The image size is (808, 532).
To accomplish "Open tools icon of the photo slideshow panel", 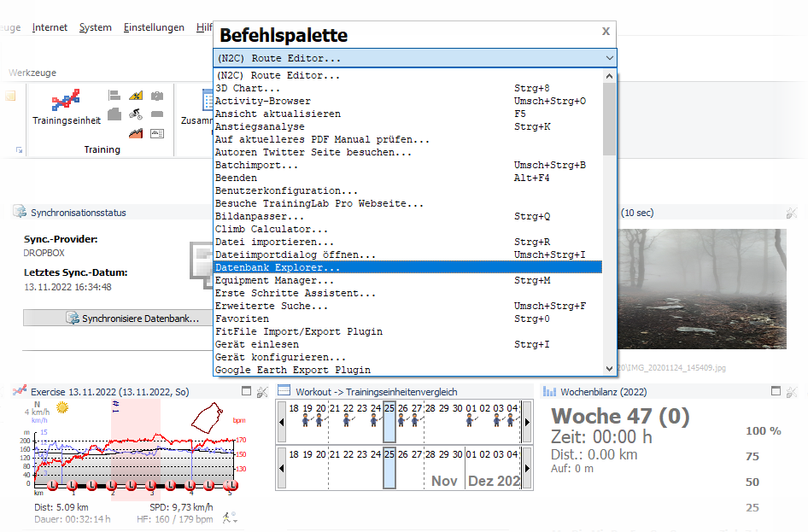I will (x=792, y=213).
